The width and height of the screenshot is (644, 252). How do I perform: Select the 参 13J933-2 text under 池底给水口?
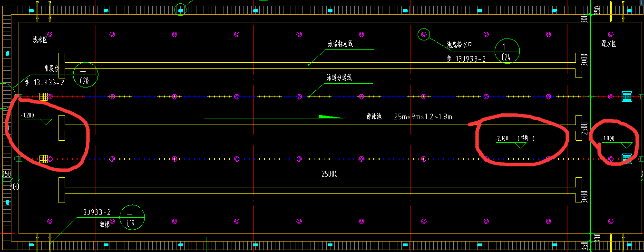[466, 59]
